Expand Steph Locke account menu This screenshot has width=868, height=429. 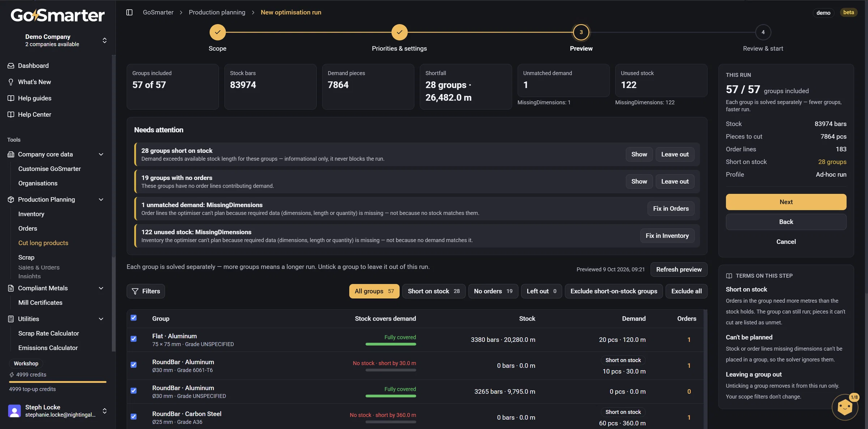click(105, 411)
